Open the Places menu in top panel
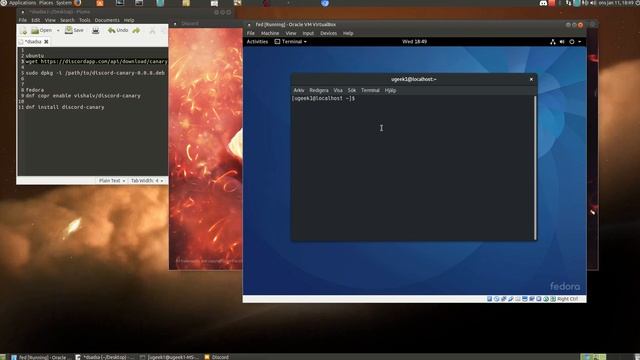This screenshot has width=640, height=360. point(46,3)
